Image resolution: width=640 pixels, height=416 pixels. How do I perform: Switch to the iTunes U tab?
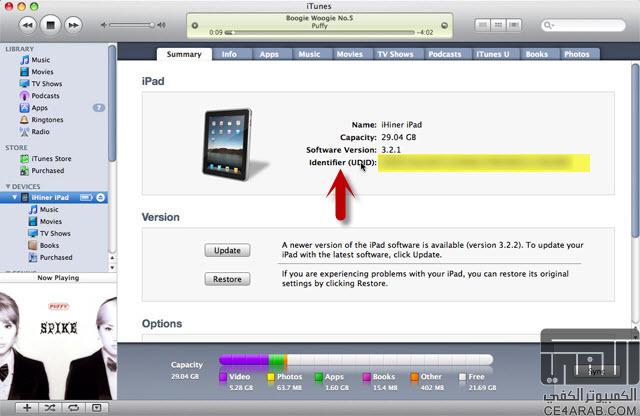pyautogui.click(x=493, y=54)
